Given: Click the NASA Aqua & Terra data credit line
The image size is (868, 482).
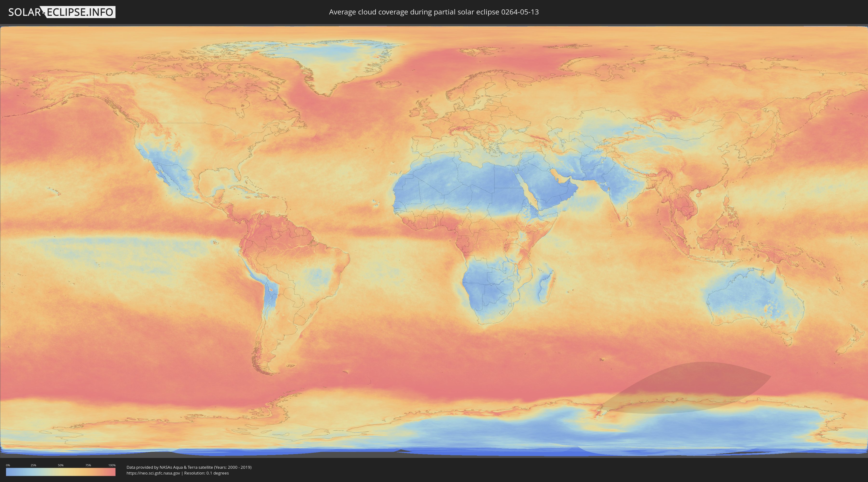Looking at the screenshot, I should click(x=189, y=467).
